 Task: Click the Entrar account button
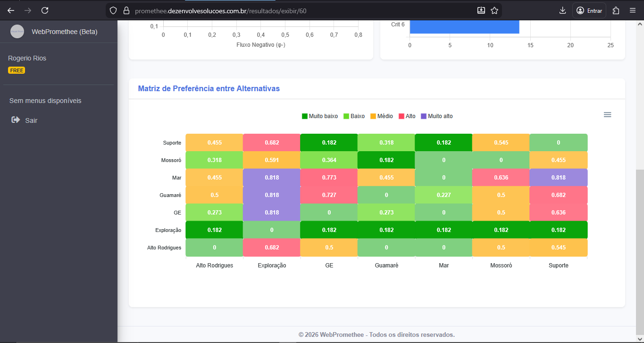(x=589, y=10)
